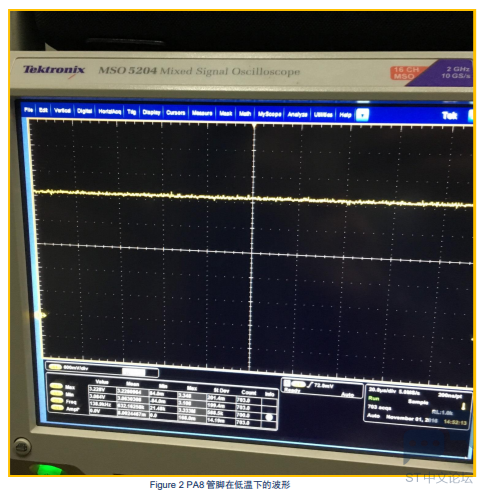Click the Info column header
The image size is (482, 493).
[x=269, y=394]
